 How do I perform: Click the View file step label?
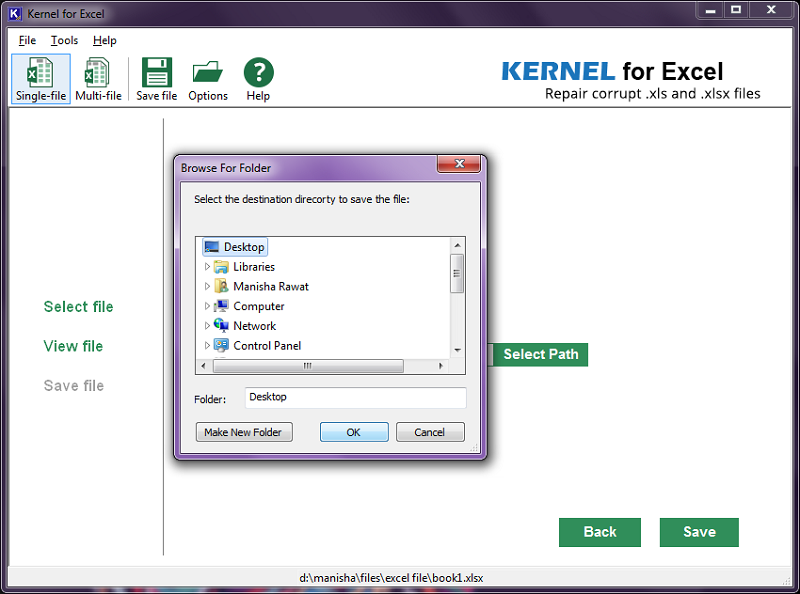73,346
